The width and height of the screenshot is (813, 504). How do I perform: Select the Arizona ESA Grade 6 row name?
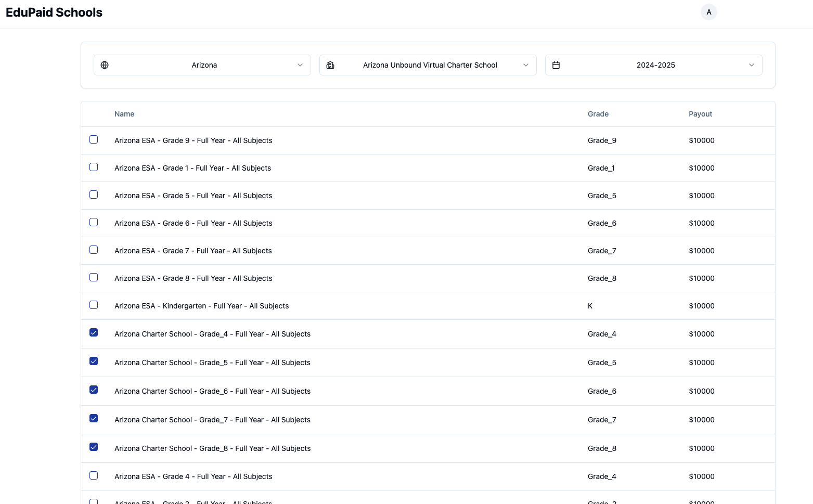click(193, 223)
